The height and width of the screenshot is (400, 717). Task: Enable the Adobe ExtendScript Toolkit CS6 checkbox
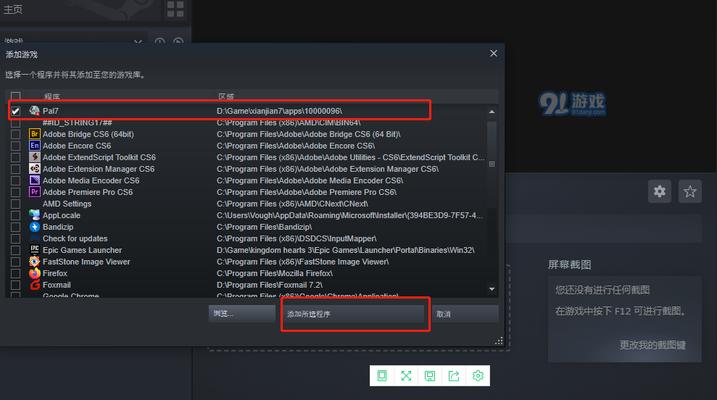point(16,157)
